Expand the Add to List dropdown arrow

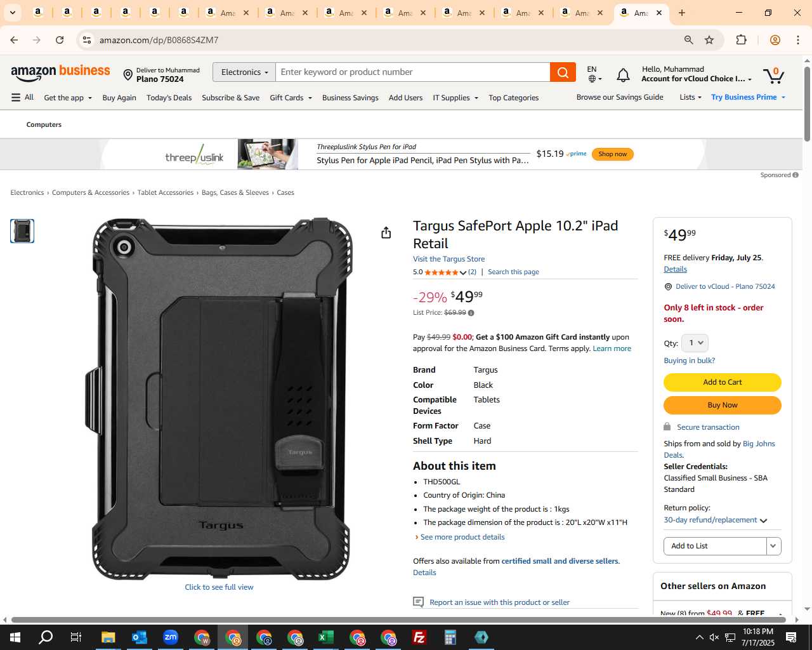pyautogui.click(x=773, y=546)
